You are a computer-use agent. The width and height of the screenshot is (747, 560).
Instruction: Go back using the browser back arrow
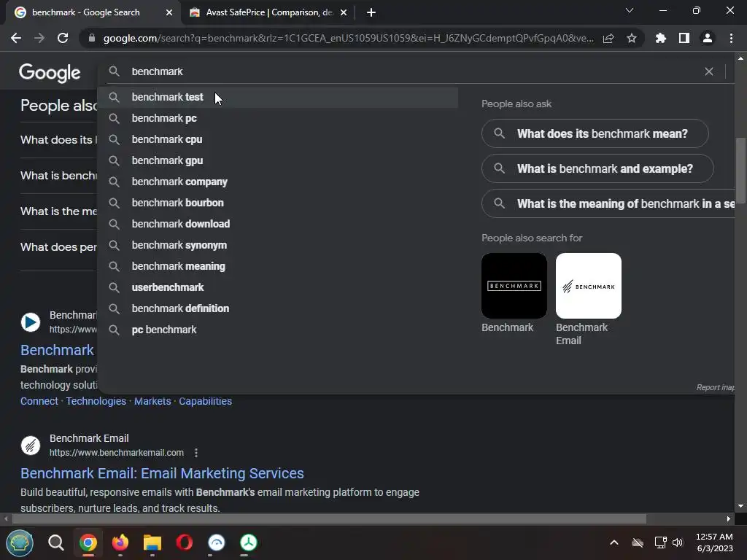(16, 38)
